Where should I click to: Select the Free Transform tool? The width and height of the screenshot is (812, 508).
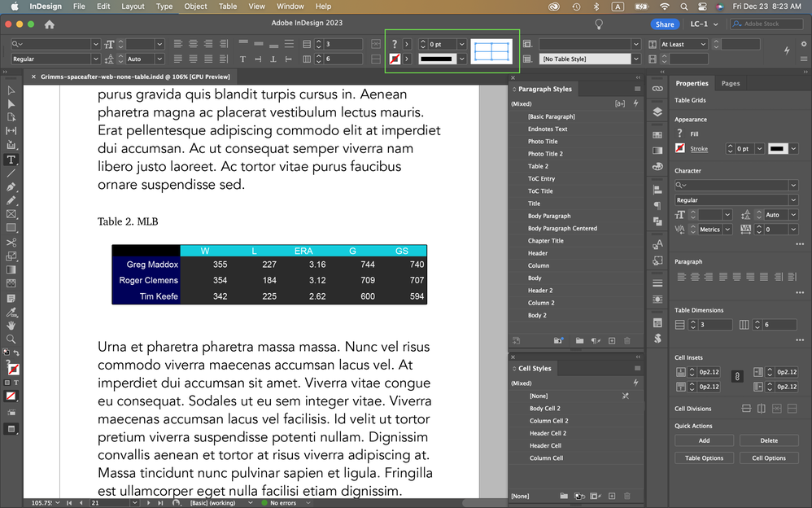point(11,256)
